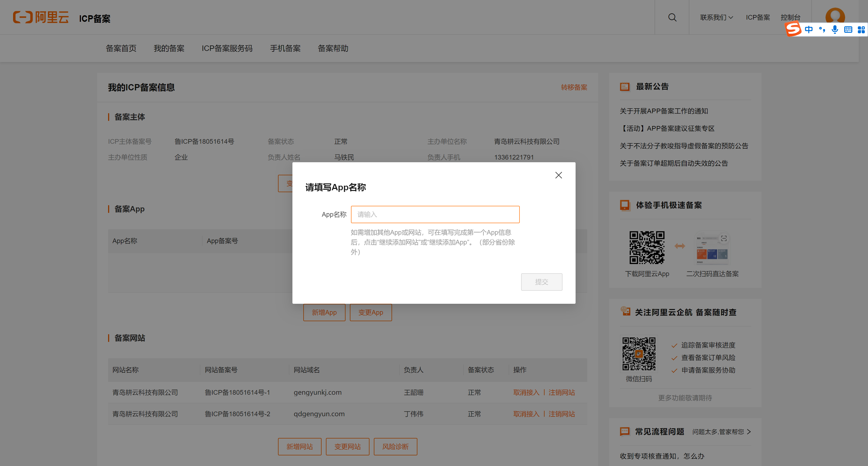
Task: Click gengyunkj.com domain text
Action: pyautogui.click(x=317, y=392)
